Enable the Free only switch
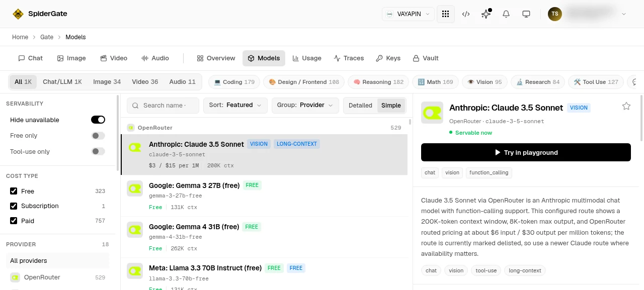The width and height of the screenshot is (644, 290). point(98,136)
